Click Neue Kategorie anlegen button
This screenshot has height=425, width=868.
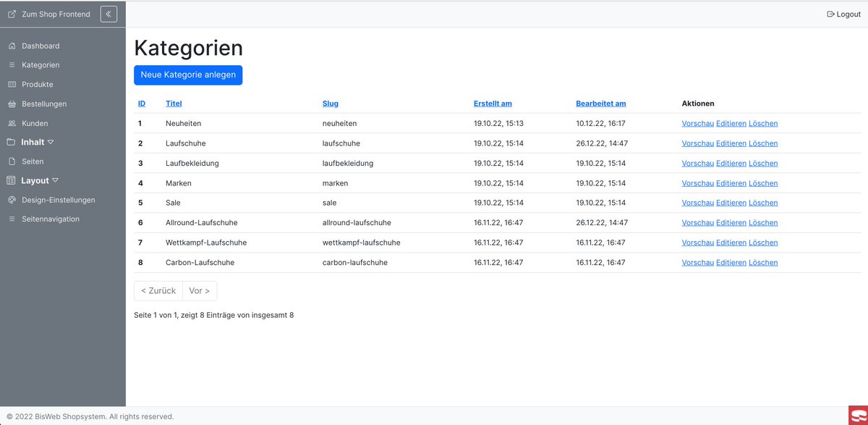pyautogui.click(x=188, y=75)
